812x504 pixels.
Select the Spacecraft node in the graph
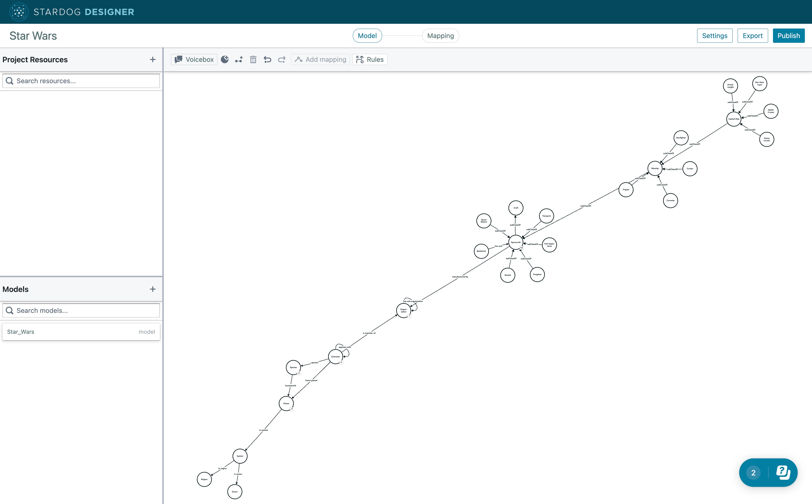point(515,242)
